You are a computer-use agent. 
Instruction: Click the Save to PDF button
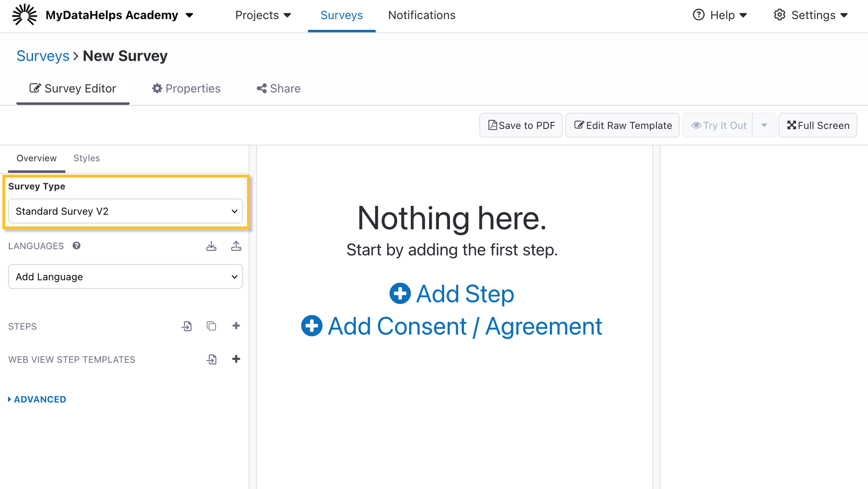[x=521, y=125]
